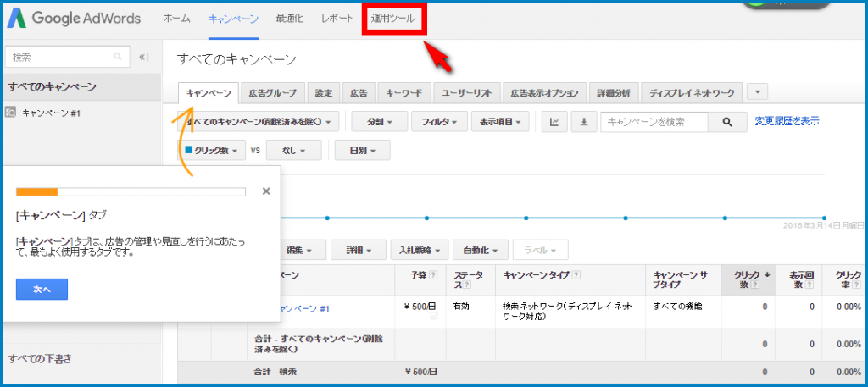Image resolution: width=868 pixels, height=387 pixels.
Task: Open the ラベル dropdown
Action: [540, 250]
